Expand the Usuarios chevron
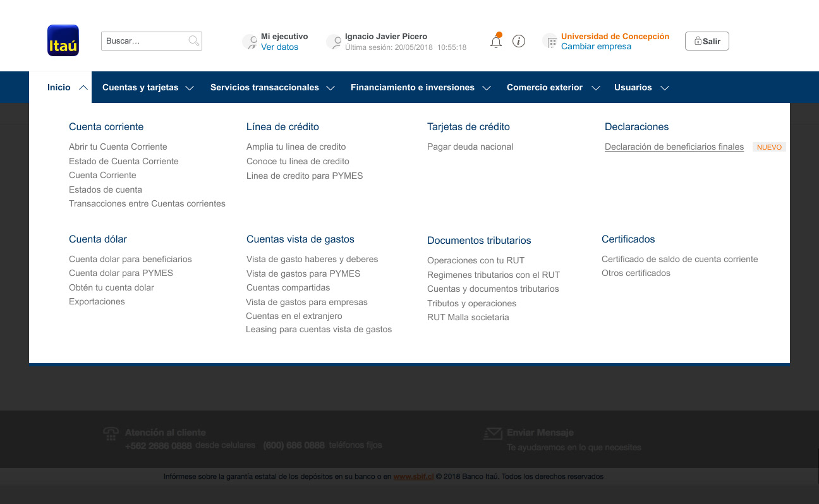 point(665,88)
